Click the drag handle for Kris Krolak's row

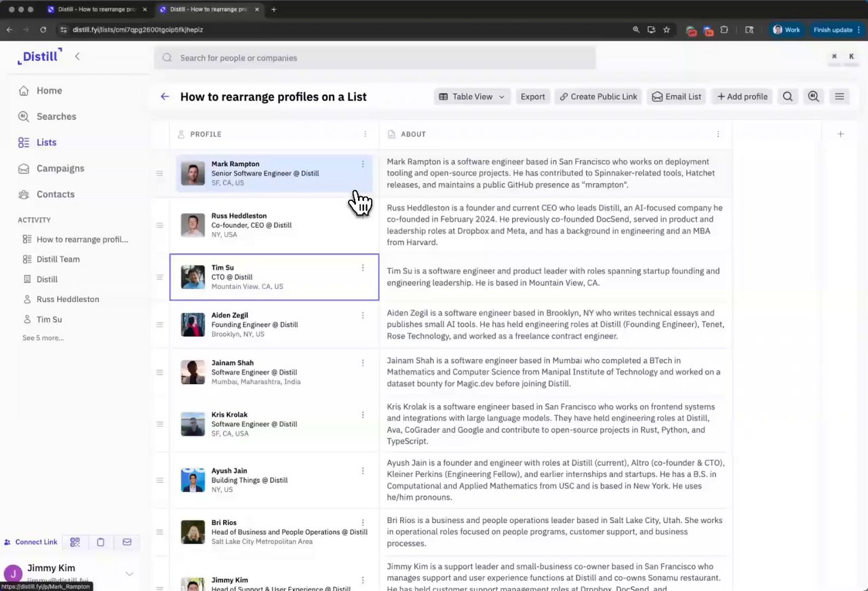159,424
